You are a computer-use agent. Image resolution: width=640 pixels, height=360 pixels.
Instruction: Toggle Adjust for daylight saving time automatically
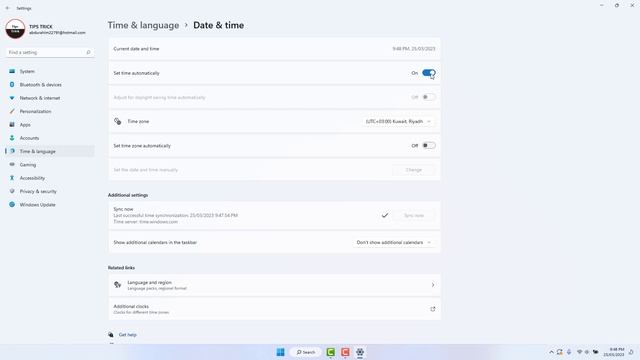pyautogui.click(x=429, y=97)
